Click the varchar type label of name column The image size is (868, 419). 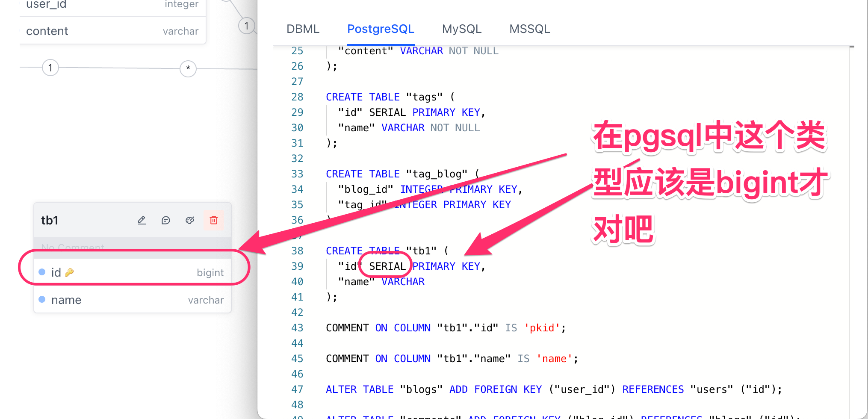click(x=206, y=300)
